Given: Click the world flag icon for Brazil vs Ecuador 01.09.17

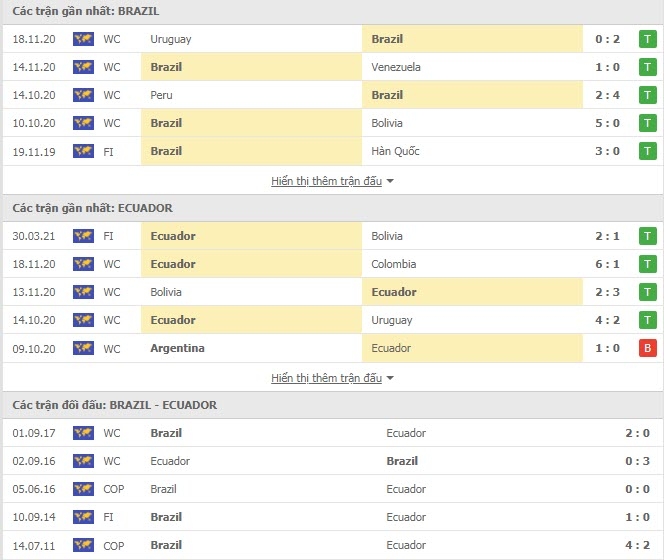Looking at the screenshot, I should [83, 433].
